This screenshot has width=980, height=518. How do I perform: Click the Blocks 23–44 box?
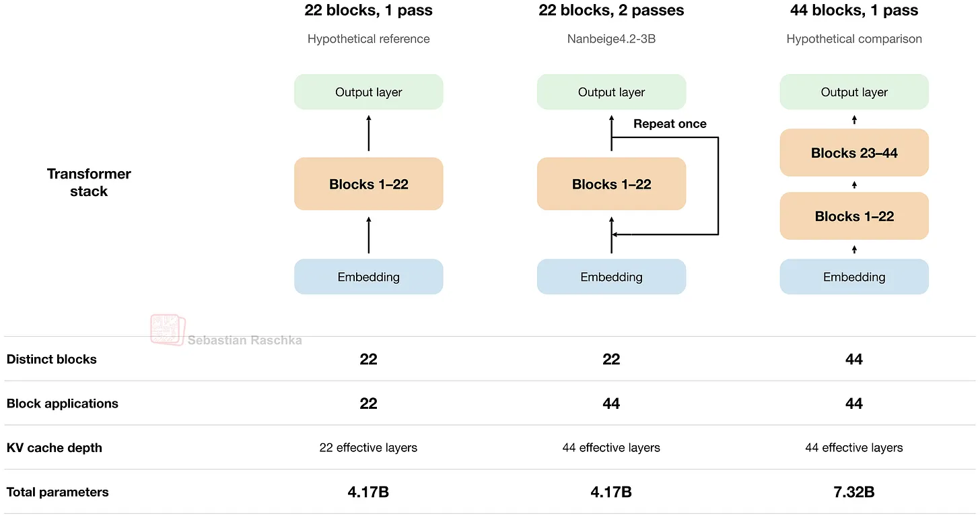(854, 153)
